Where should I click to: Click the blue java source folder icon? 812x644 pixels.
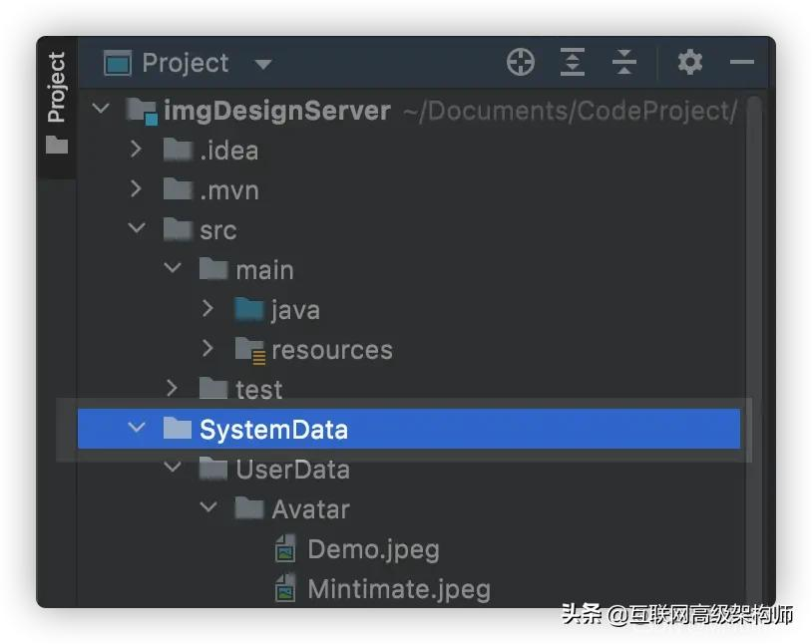[x=249, y=310]
